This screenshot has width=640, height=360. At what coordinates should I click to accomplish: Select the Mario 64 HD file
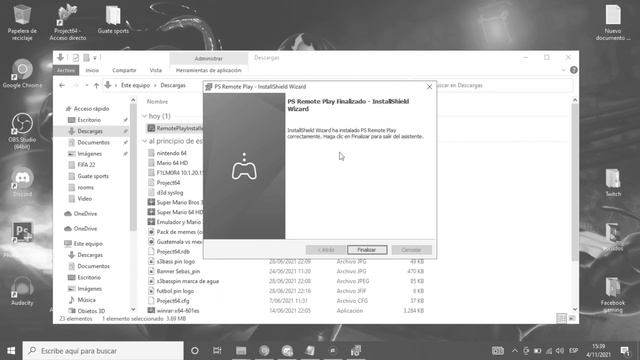coord(172,163)
